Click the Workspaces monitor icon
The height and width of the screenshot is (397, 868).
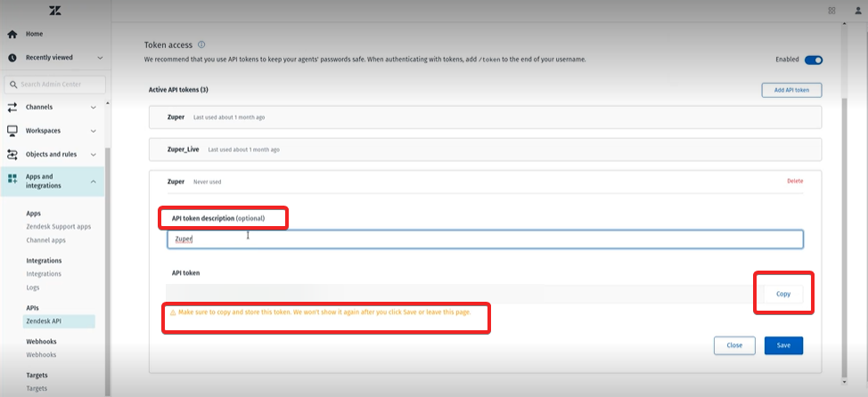tap(12, 131)
